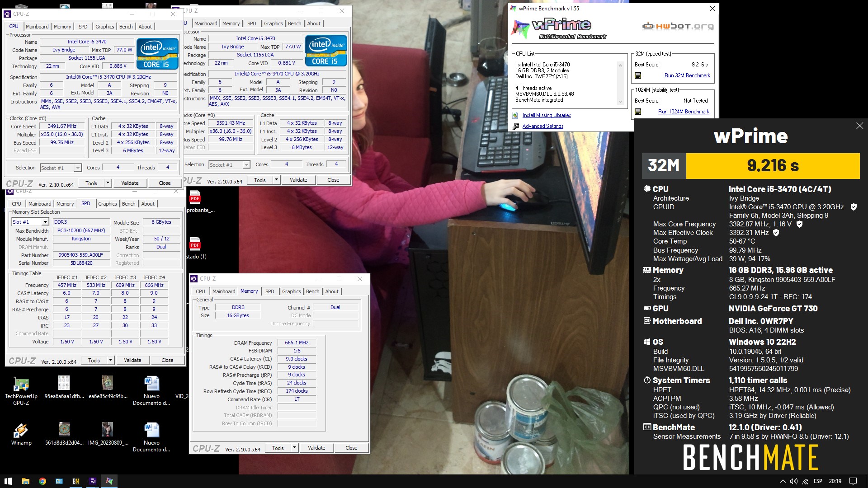
Task: Open Tools dropdown arrow in SPD CPU-Z window
Action: pyautogui.click(x=110, y=360)
